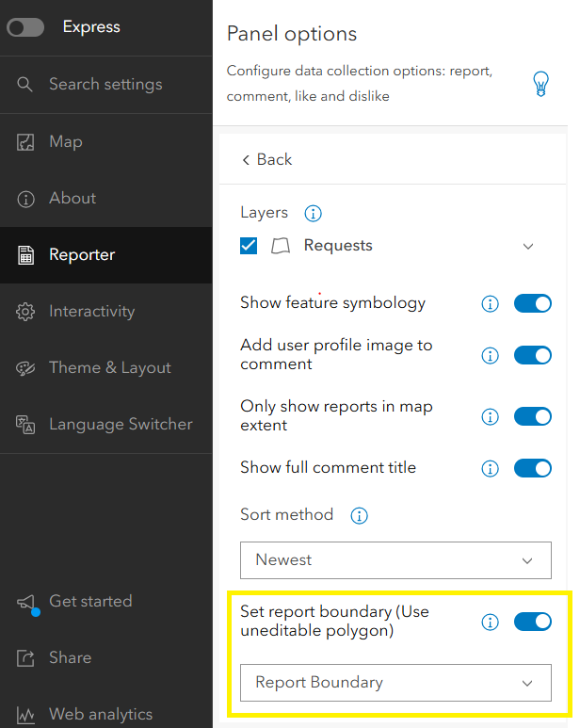This screenshot has width=580, height=728.
Task: Open the Interactivity settings section
Action: point(91,311)
